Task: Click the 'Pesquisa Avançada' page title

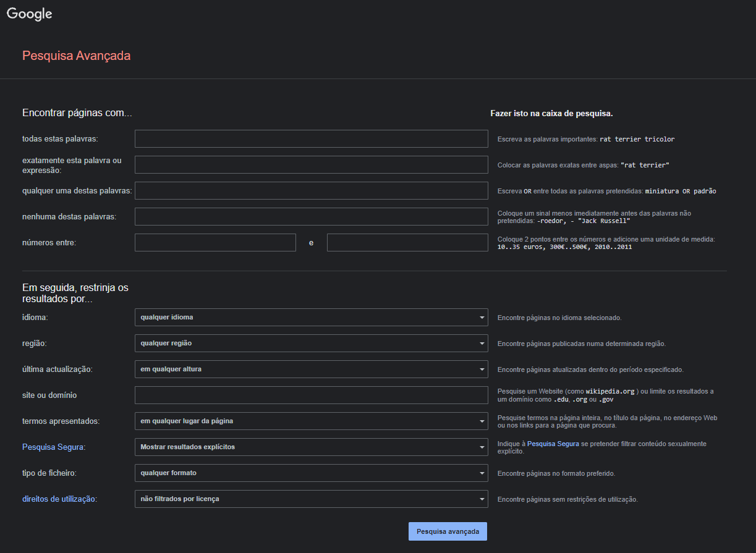Action: [76, 56]
